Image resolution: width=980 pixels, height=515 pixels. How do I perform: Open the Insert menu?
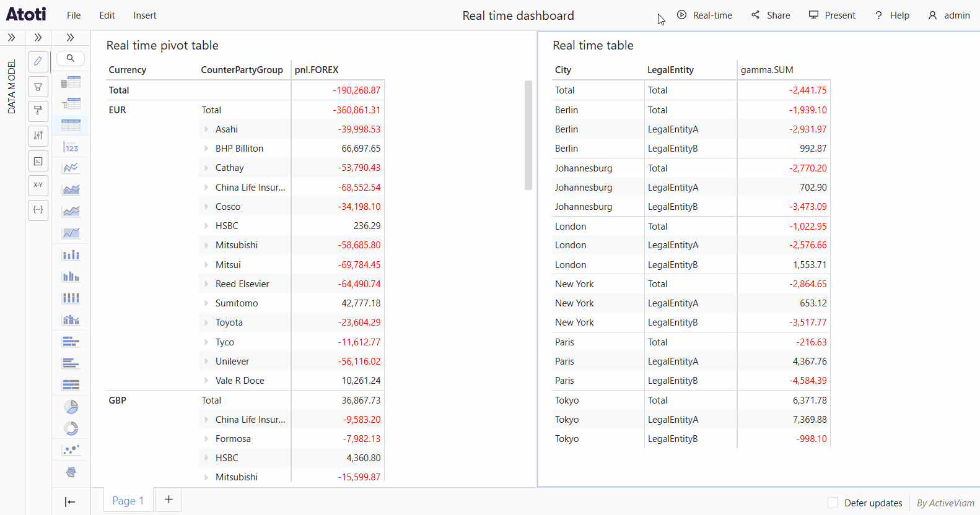click(x=145, y=15)
